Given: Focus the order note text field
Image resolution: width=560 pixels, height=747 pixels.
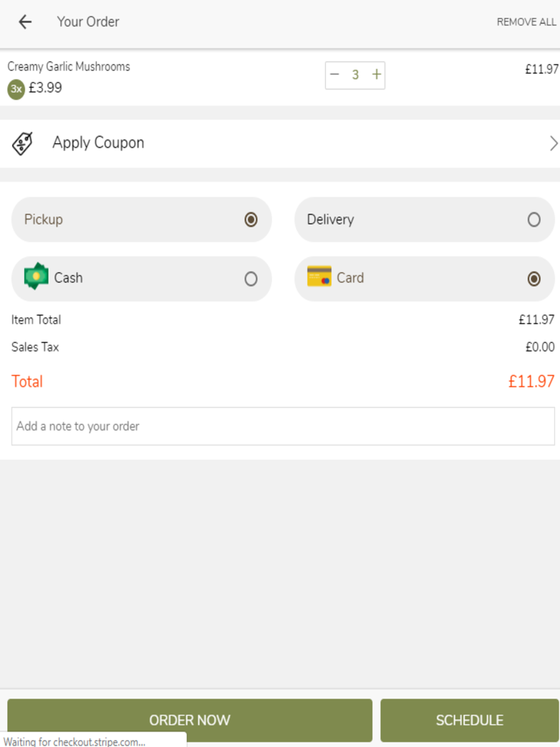Looking at the screenshot, I should coord(283,426).
